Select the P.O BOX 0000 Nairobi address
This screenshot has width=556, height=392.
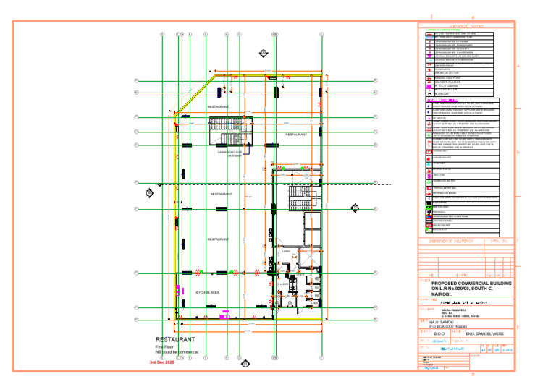(x=448, y=326)
